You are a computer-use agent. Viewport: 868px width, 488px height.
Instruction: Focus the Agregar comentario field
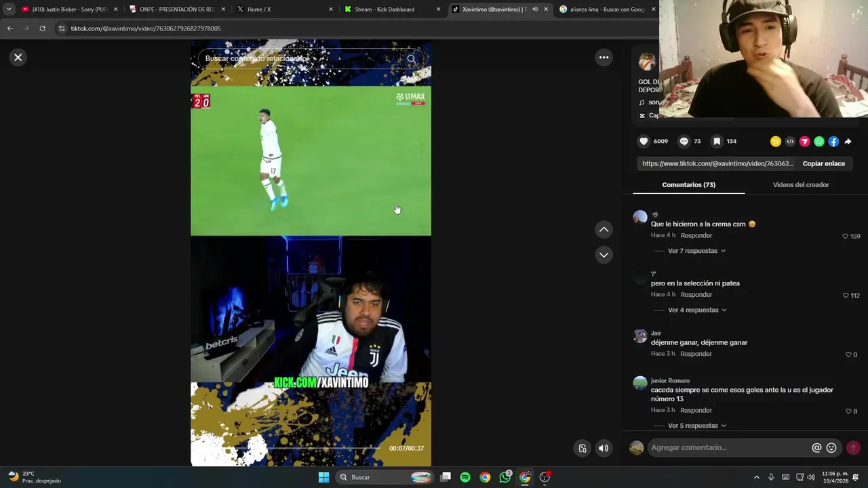(x=729, y=447)
